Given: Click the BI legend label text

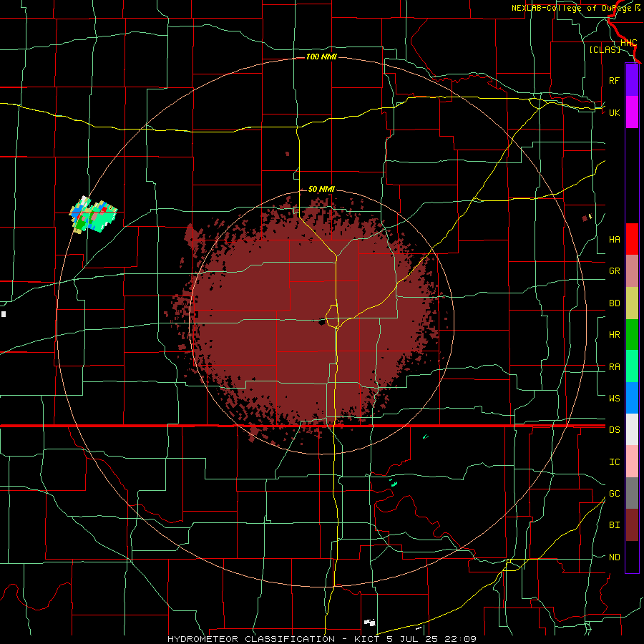Looking at the screenshot, I should pos(614,525).
